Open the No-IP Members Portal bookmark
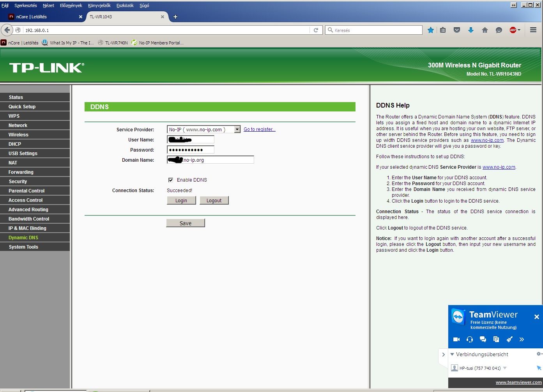Image resolution: width=543 pixels, height=392 pixels. click(157, 43)
